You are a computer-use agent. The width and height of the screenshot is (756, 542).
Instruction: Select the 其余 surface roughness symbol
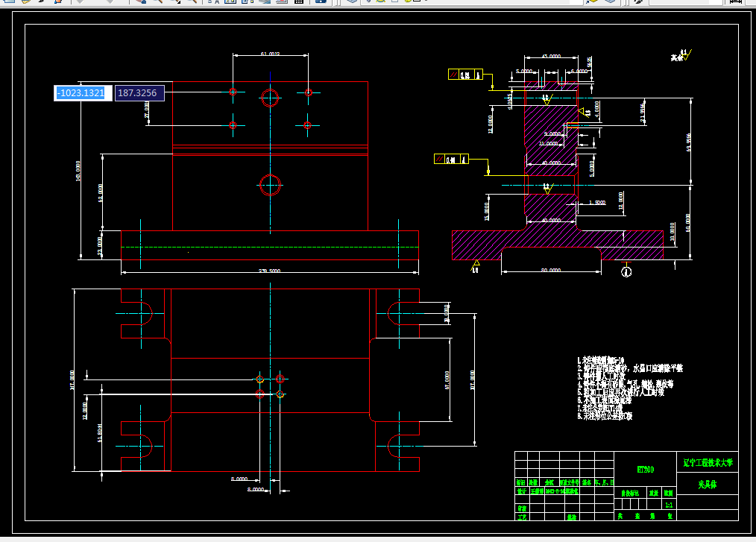[681, 55]
